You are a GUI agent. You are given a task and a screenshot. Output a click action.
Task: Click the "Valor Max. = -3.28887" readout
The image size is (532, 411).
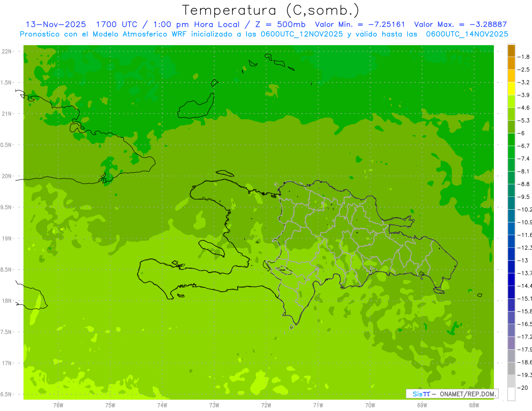coord(460,24)
